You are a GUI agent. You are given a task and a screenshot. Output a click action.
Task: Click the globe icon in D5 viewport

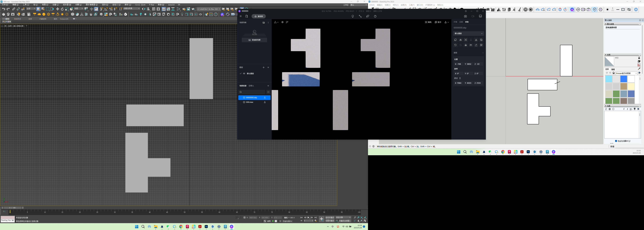(x=282, y=22)
